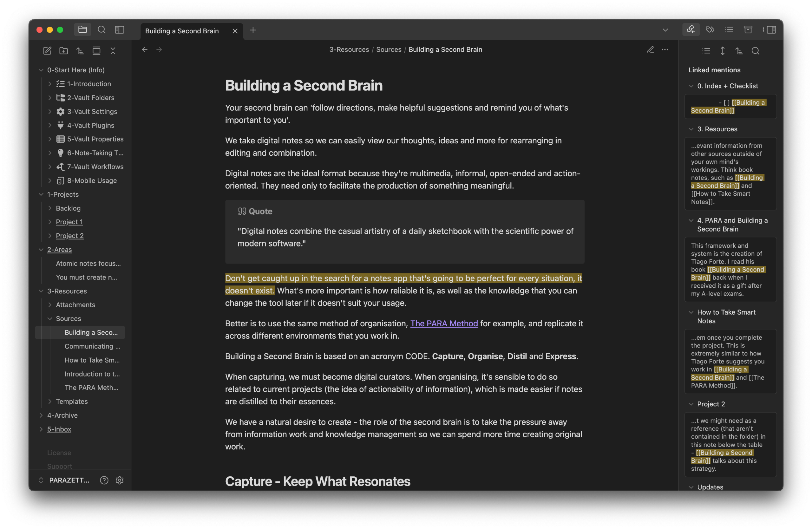The height and width of the screenshot is (529, 812).
Task: Collapse results in the backlinks pane
Action: [706, 51]
